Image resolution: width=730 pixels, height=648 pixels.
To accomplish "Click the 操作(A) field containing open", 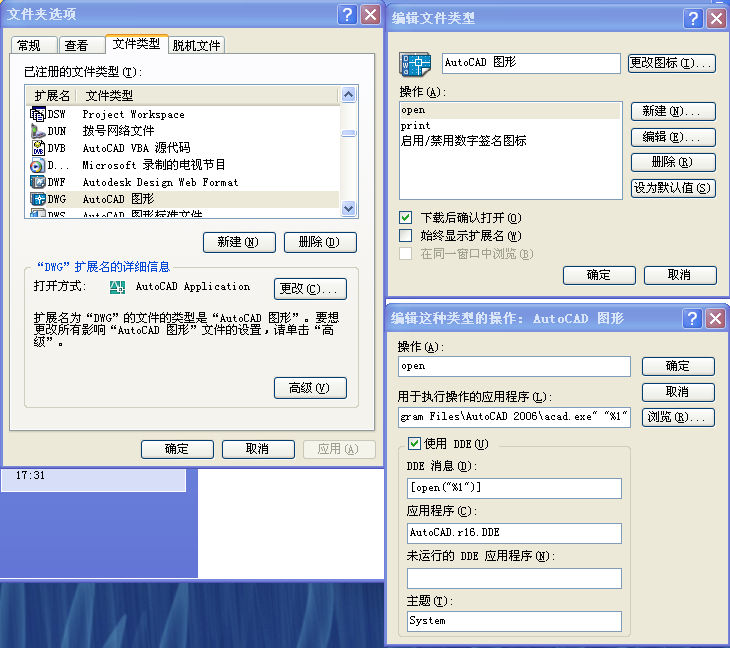I will point(514,366).
